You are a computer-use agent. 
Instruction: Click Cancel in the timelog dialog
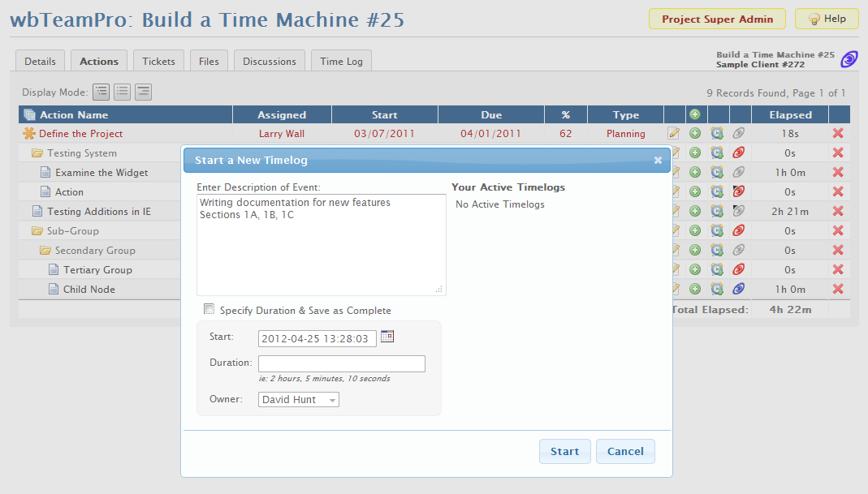[x=624, y=452]
